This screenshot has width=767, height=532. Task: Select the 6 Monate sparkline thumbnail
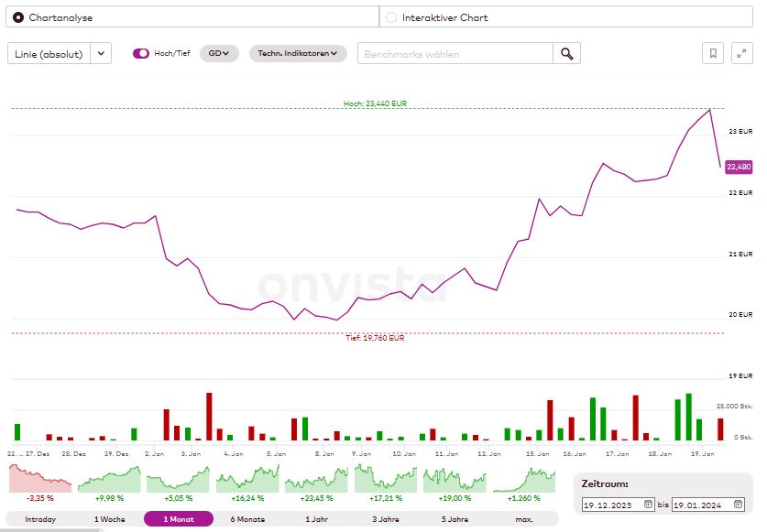pyautogui.click(x=247, y=477)
